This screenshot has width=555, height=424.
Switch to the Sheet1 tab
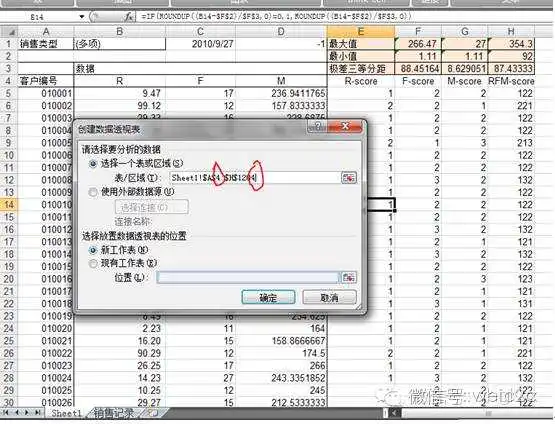(66, 413)
